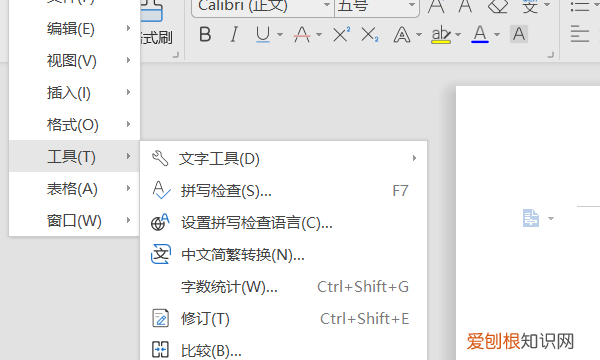Image resolution: width=600 pixels, height=360 pixels.
Task: Toggle Bold formatting
Action: click(x=205, y=34)
